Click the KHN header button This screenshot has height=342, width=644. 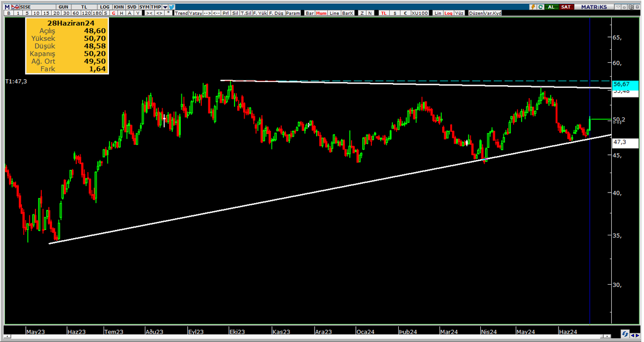[119, 7]
